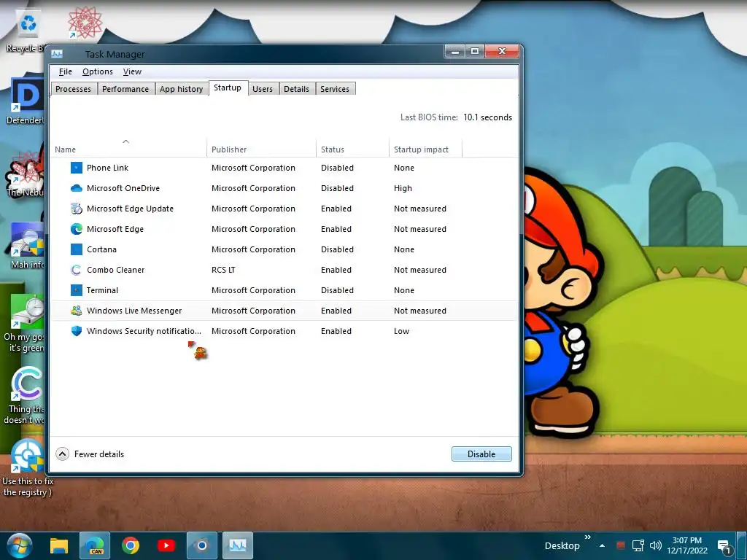Open the volume tray icon
Viewport: 747px width, 560px height.
(656, 545)
